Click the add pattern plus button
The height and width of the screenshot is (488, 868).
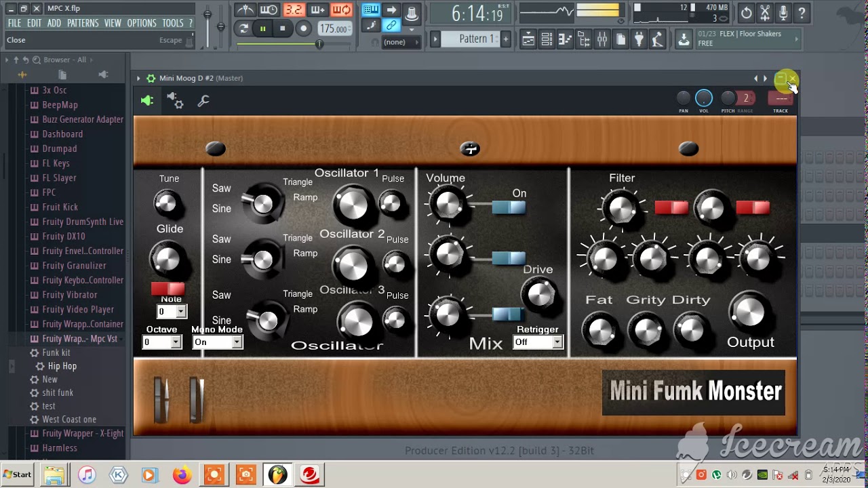(x=505, y=39)
